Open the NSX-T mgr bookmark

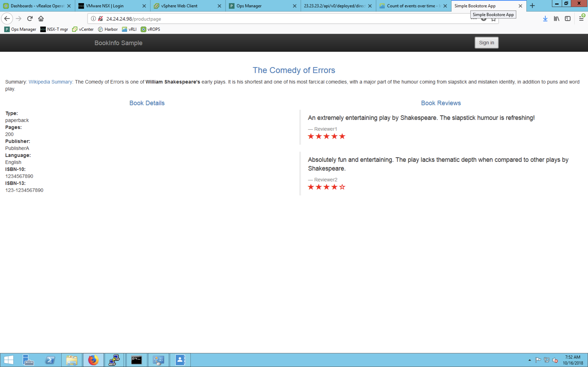click(x=54, y=29)
